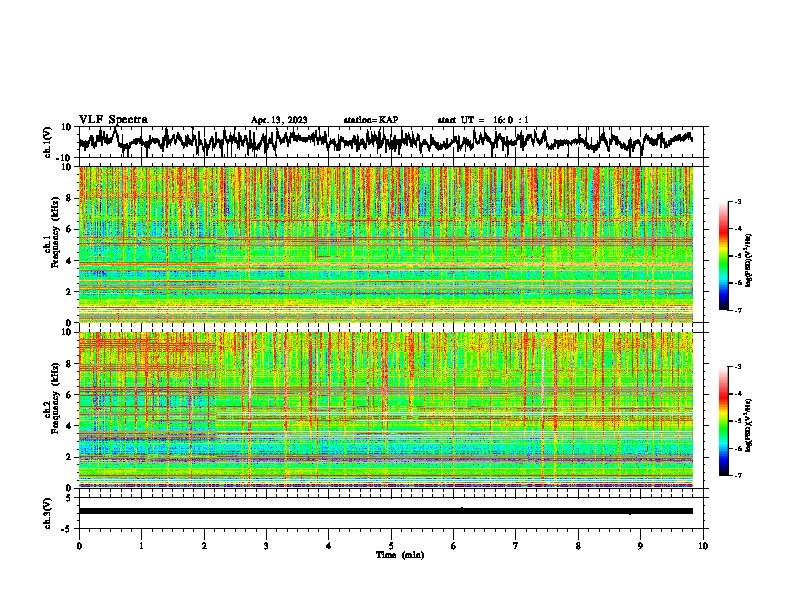
Task: Click time axis tick label "2"
Action: (x=204, y=546)
